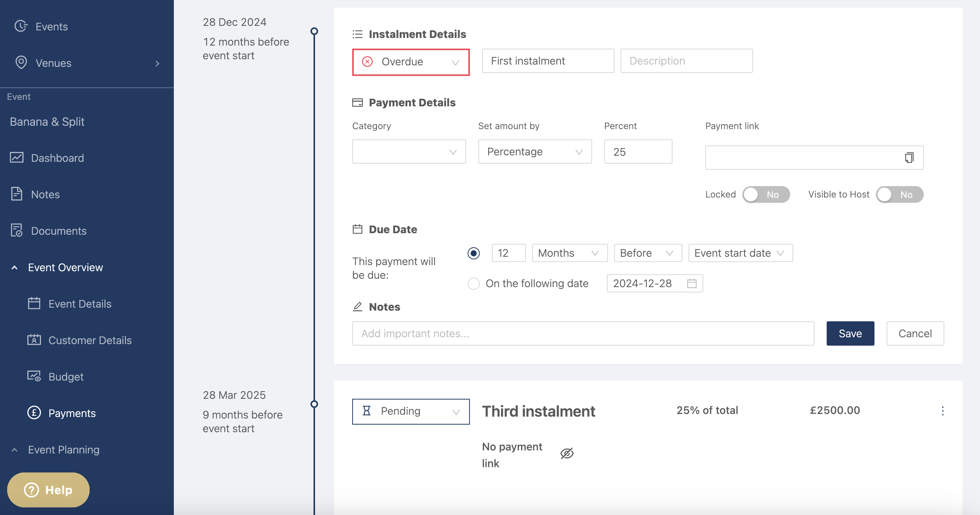Toggle the Visible to Host switch
980x515 pixels.
899,194
